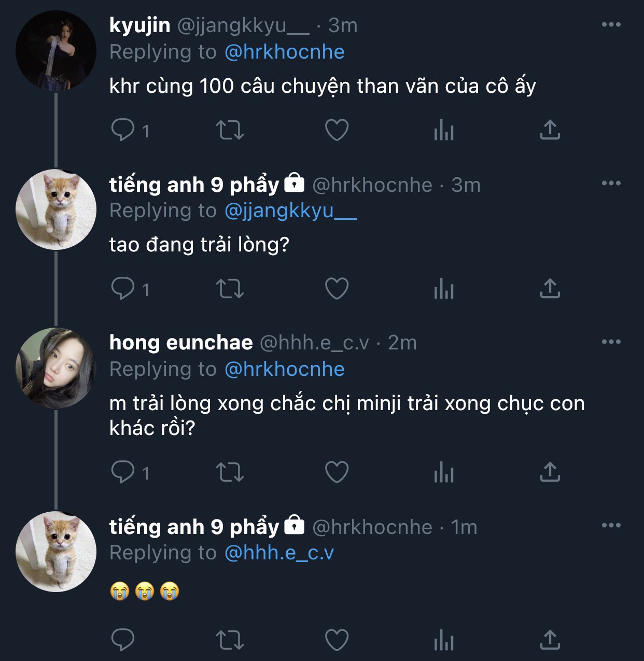Expand more menu on the crying emoji tweet
The height and width of the screenshot is (661, 644).
611,525
